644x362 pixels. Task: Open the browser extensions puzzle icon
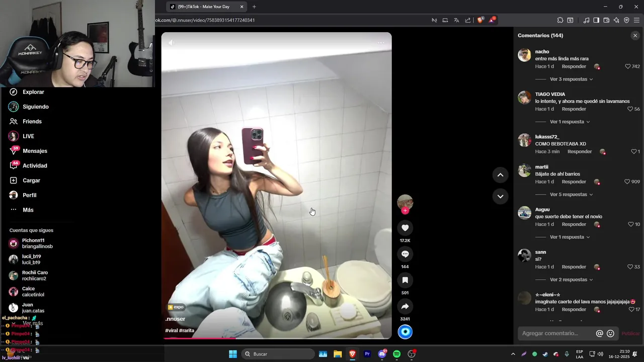pyautogui.click(x=560, y=20)
